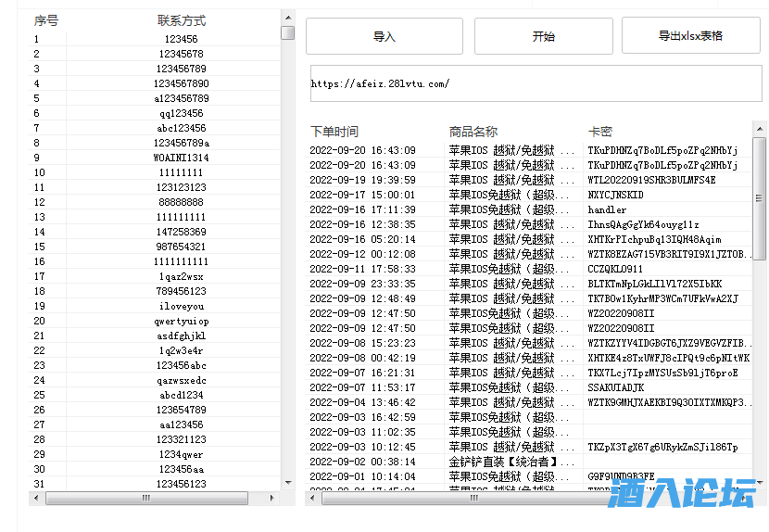The image size is (769, 532).
Task: Click the contact list horizontal scrollbar thumb
Action: (145, 498)
